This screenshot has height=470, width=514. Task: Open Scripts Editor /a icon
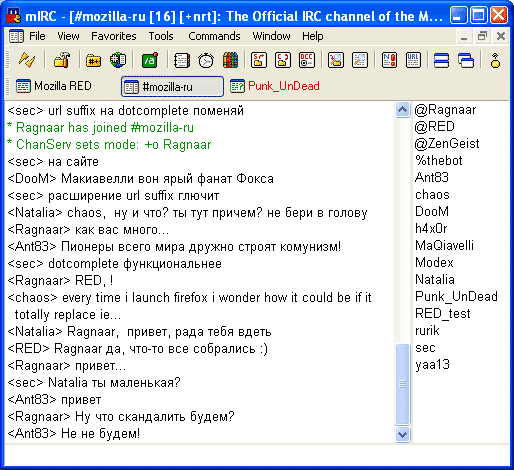[150, 60]
